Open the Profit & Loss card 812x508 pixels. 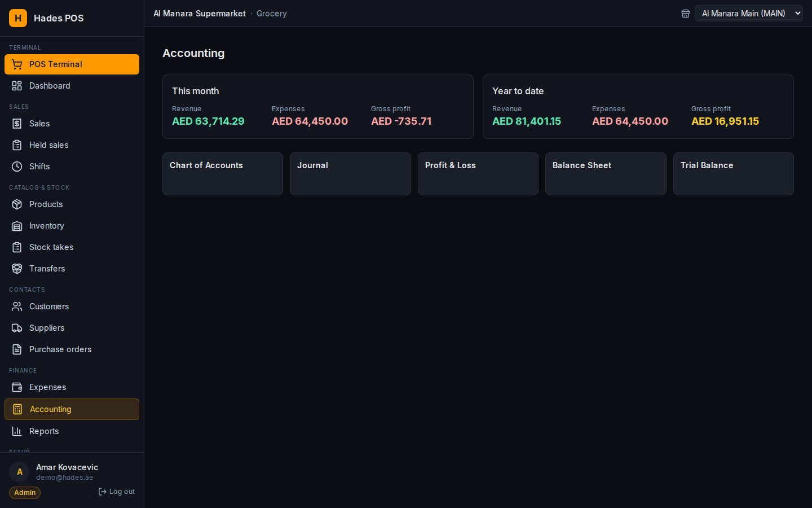[478, 174]
